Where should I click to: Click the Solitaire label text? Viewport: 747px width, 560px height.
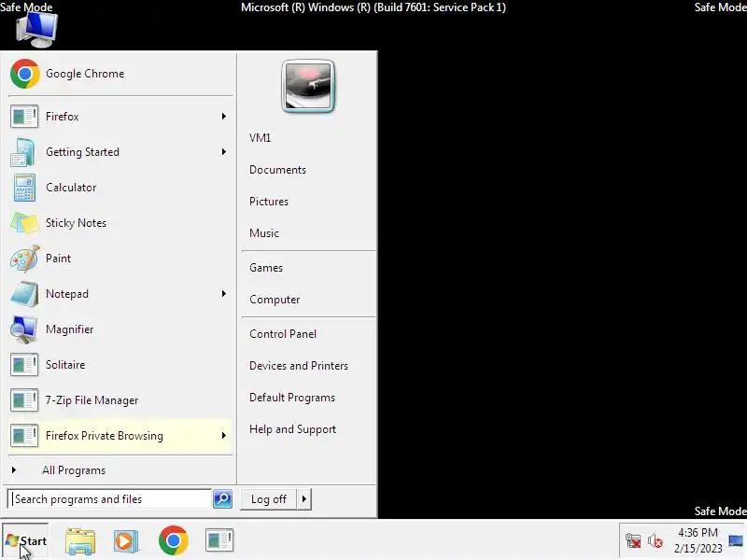point(65,365)
